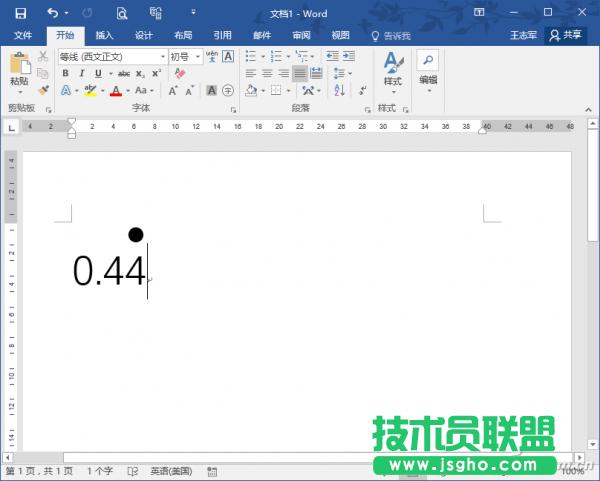Expand the font size dropdown 初号

pyautogui.click(x=185, y=57)
